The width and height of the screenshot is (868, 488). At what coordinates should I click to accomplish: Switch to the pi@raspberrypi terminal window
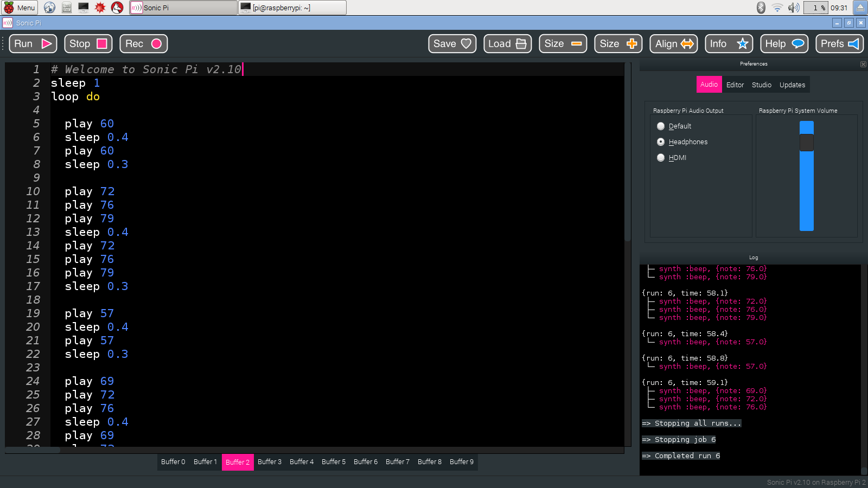(292, 8)
